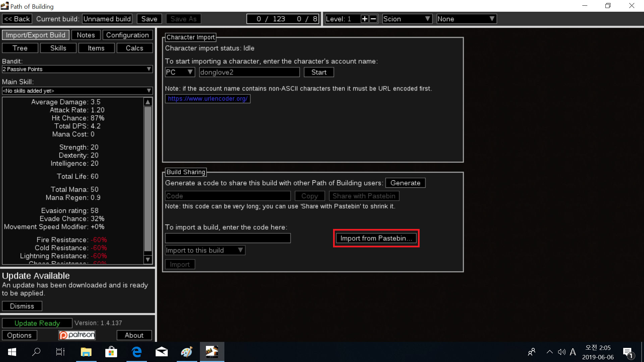The width and height of the screenshot is (644, 362).
Task: Click Import from Pastebin button
Action: point(376,238)
